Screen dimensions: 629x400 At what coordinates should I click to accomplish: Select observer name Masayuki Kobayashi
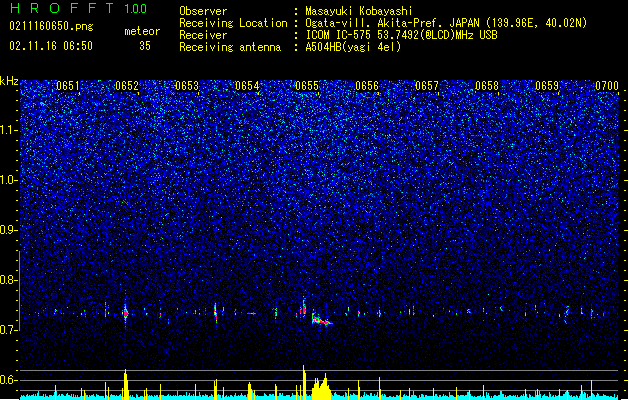(x=359, y=11)
